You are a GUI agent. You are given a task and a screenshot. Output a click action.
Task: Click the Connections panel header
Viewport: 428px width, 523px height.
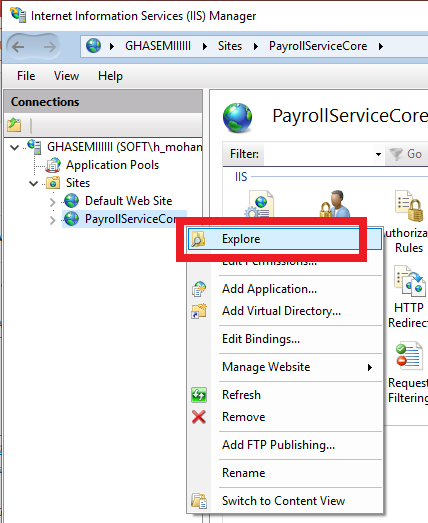pyautogui.click(x=103, y=101)
